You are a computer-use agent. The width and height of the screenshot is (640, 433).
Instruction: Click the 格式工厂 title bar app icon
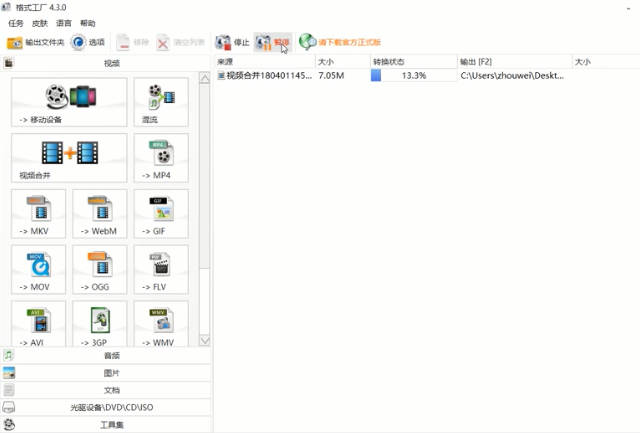[6, 7]
